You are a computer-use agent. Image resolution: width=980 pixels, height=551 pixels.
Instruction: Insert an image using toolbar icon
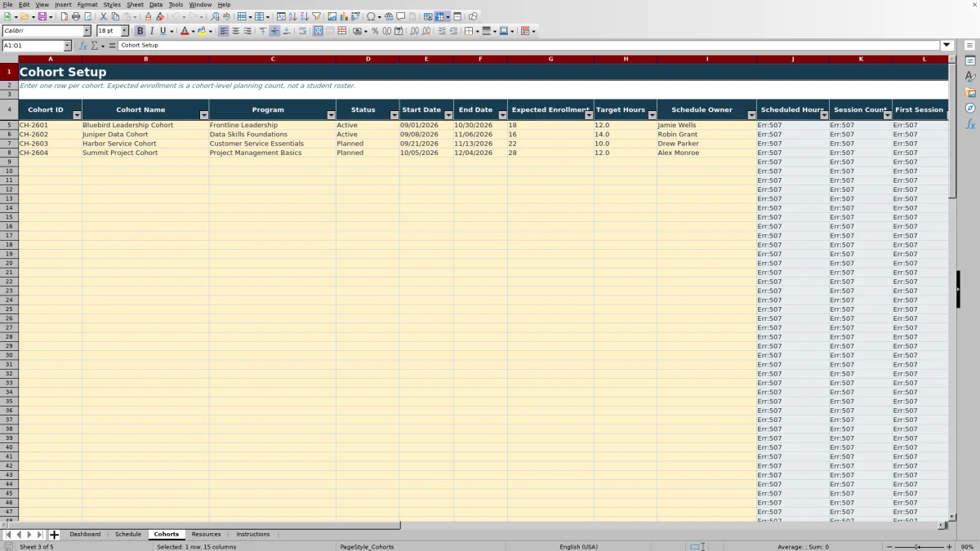coord(332,16)
